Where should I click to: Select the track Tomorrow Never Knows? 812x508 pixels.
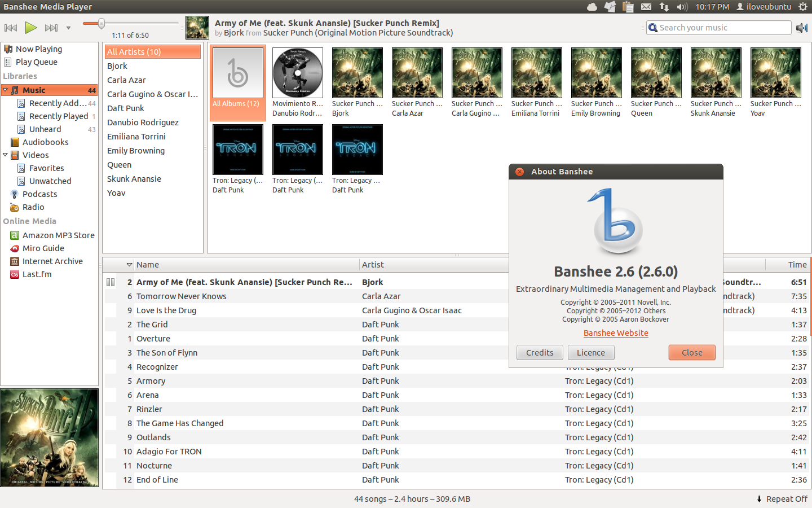pyautogui.click(x=181, y=296)
